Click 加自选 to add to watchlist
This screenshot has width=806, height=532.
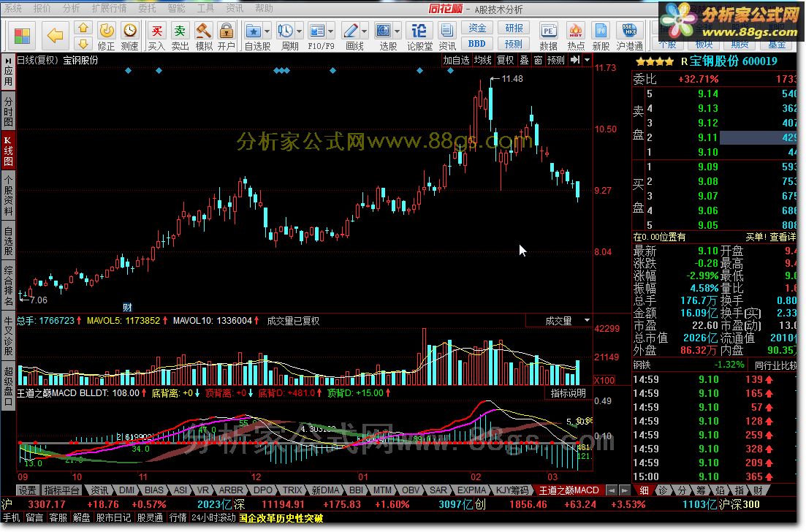(x=457, y=60)
